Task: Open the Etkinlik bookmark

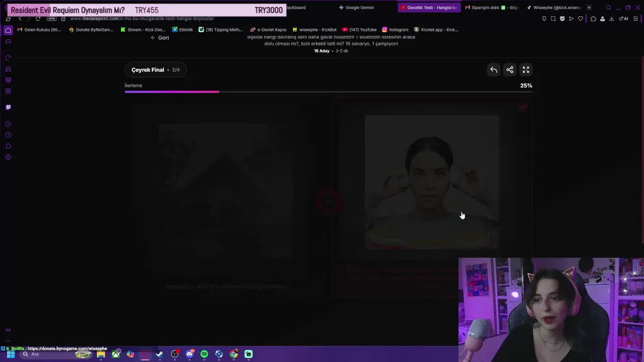Action: pos(182,30)
